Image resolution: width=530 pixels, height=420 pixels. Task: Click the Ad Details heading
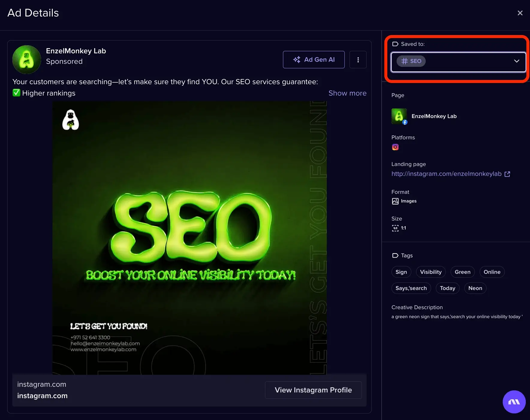coord(33,13)
